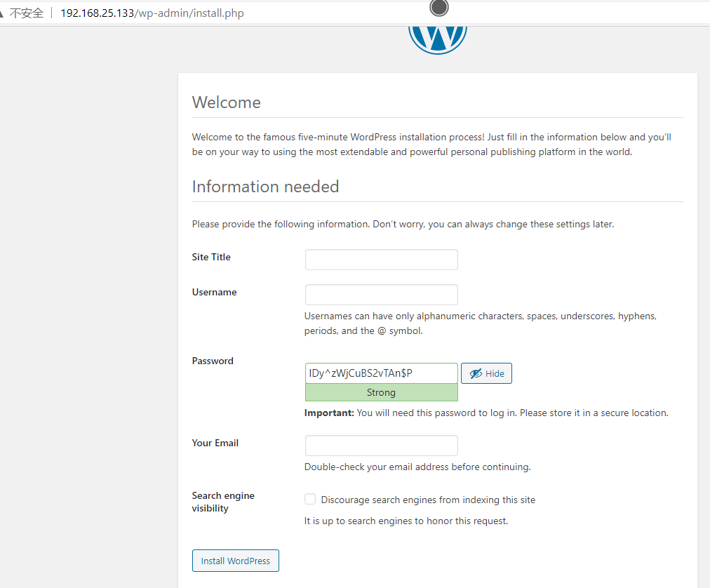Screen dimensions: 710x588
Task: Click the Strong password strength indicator
Action: pos(381,392)
